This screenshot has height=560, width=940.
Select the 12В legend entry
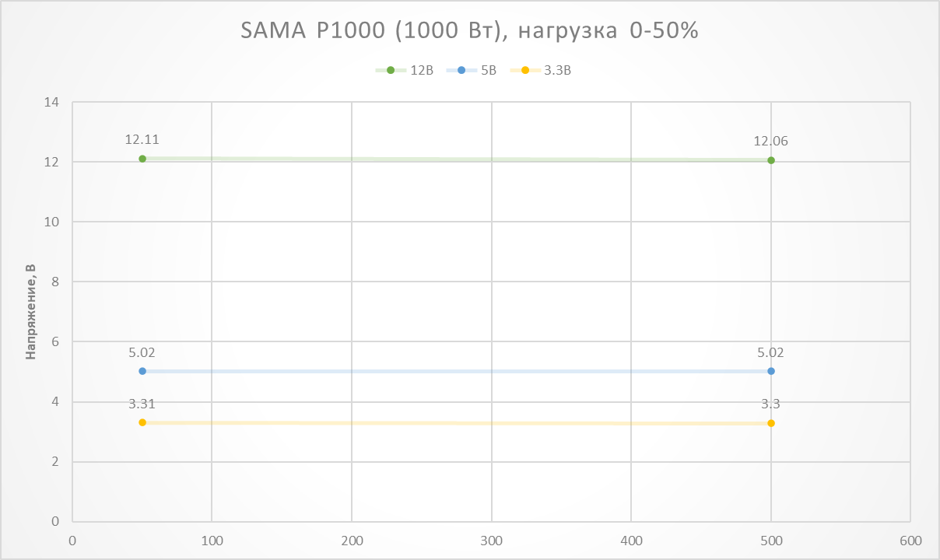pos(421,70)
